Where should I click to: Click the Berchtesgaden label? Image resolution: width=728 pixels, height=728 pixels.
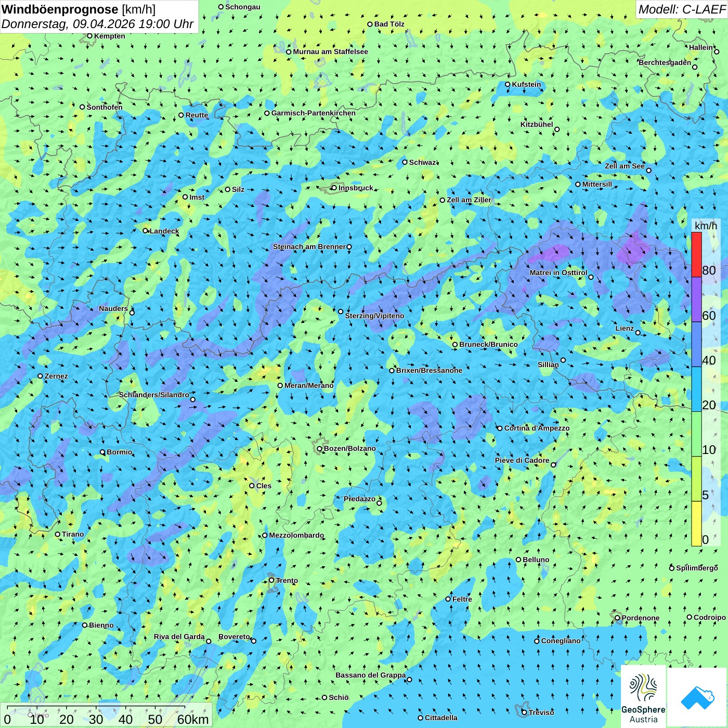pos(665,62)
